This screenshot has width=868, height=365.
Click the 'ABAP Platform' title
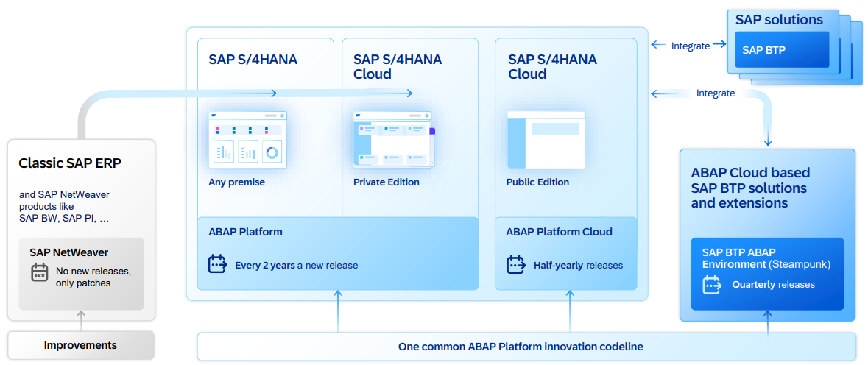click(245, 232)
